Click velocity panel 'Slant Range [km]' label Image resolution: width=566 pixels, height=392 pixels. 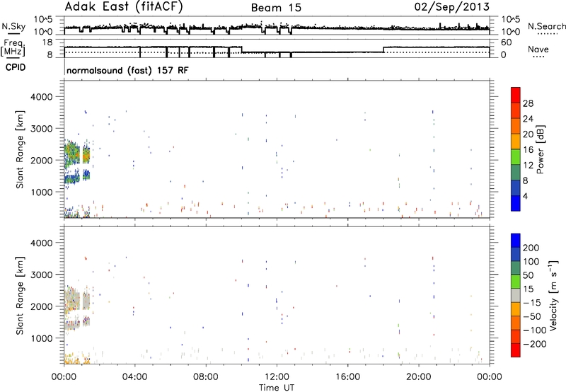click(x=20, y=295)
